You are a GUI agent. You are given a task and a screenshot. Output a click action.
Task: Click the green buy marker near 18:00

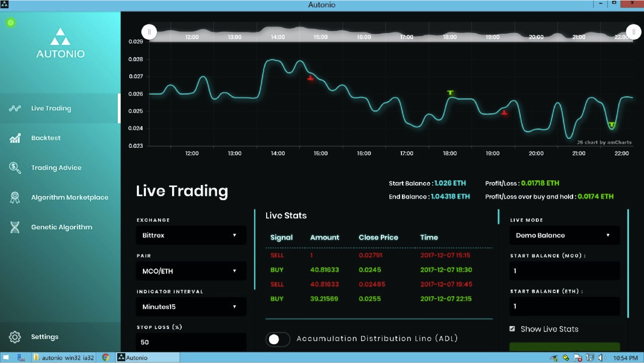[450, 92]
